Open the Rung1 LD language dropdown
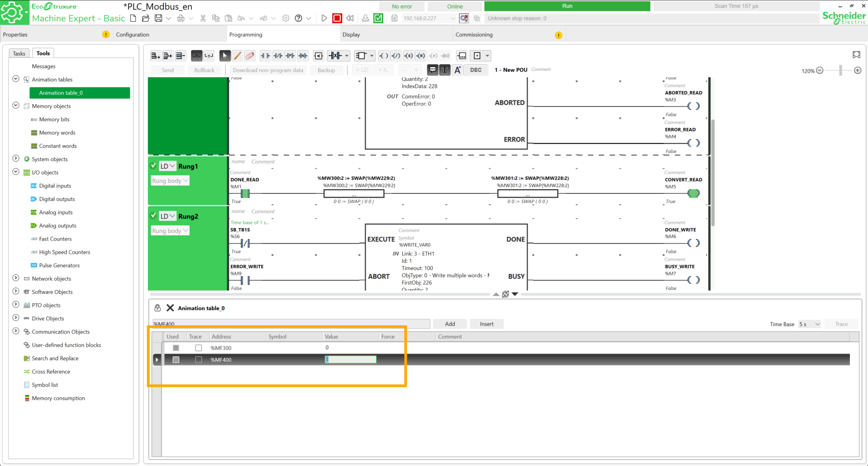This screenshot has width=868, height=466. click(167, 166)
